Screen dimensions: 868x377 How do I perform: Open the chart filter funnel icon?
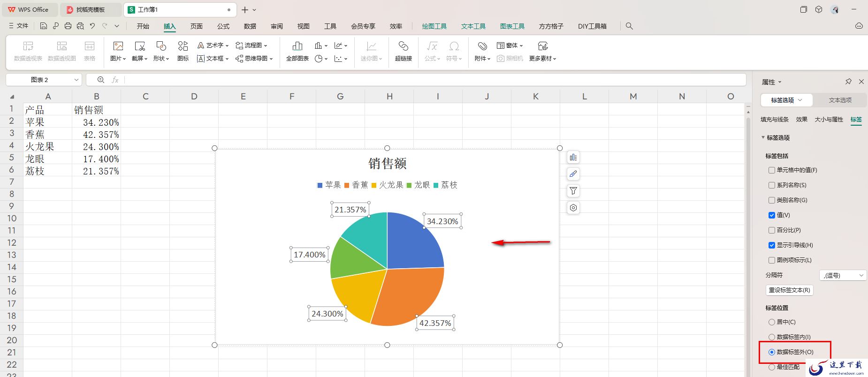pos(573,191)
